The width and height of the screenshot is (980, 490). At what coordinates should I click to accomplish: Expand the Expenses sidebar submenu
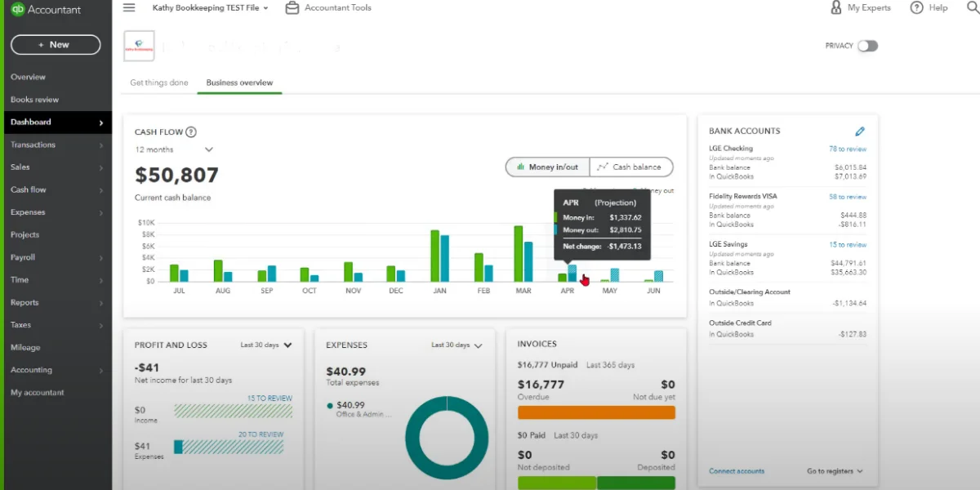pos(101,212)
